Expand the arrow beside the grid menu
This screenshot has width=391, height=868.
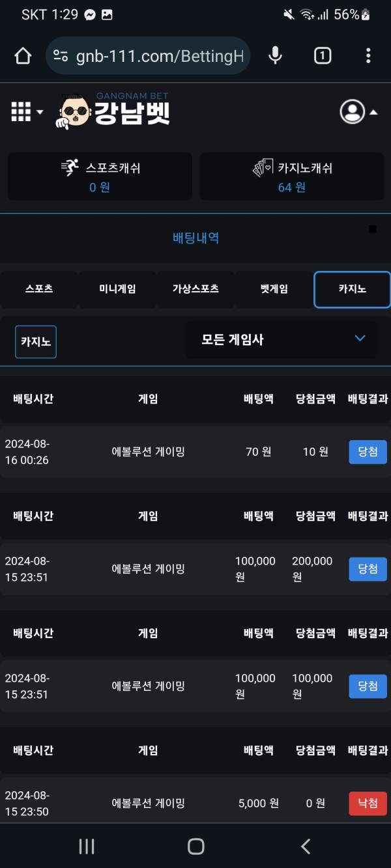(40, 112)
